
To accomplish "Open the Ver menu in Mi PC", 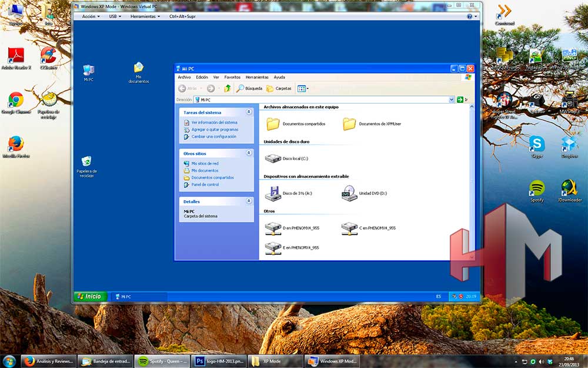I will [x=216, y=77].
